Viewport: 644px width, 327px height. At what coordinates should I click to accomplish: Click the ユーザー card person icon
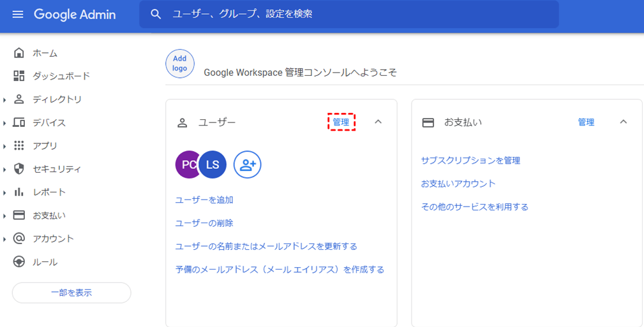pos(183,122)
